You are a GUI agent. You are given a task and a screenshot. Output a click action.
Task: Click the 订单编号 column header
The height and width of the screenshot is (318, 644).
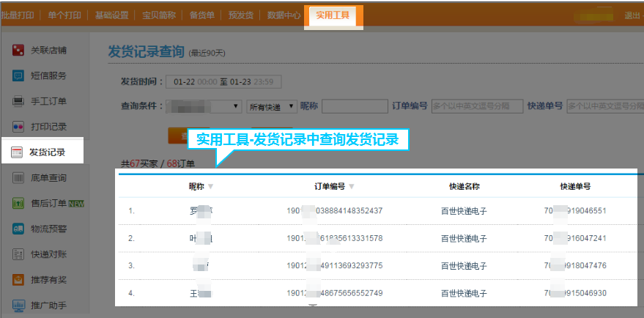(330, 187)
